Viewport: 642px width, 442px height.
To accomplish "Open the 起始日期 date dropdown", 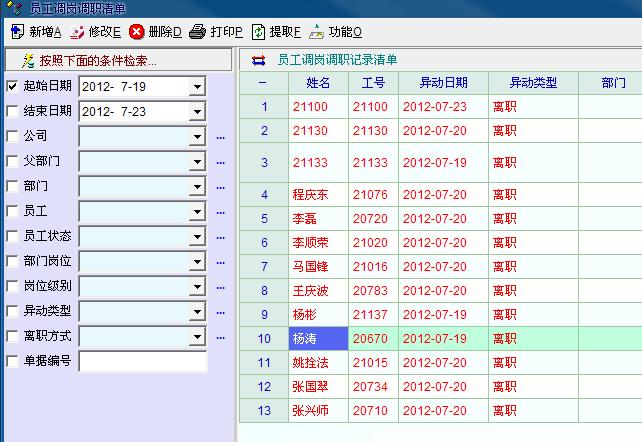I will coord(196,87).
